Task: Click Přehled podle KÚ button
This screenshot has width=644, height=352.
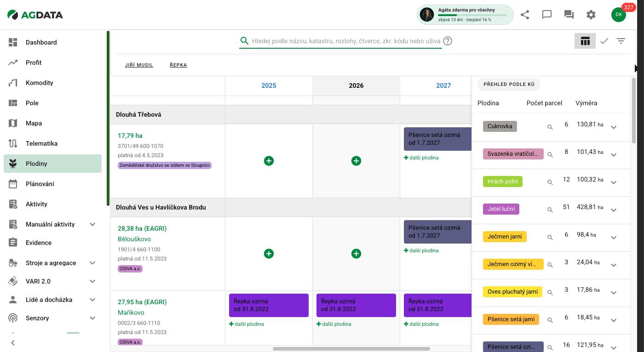Action: (509, 85)
